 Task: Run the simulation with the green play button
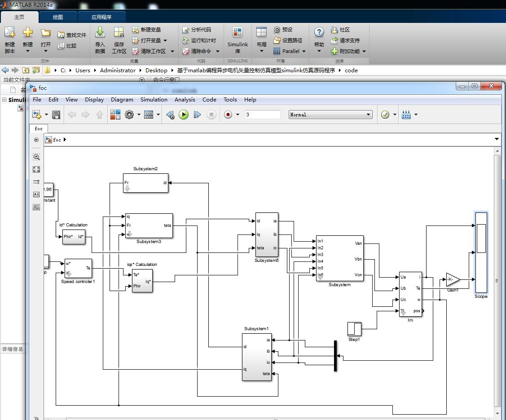coord(184,115)
